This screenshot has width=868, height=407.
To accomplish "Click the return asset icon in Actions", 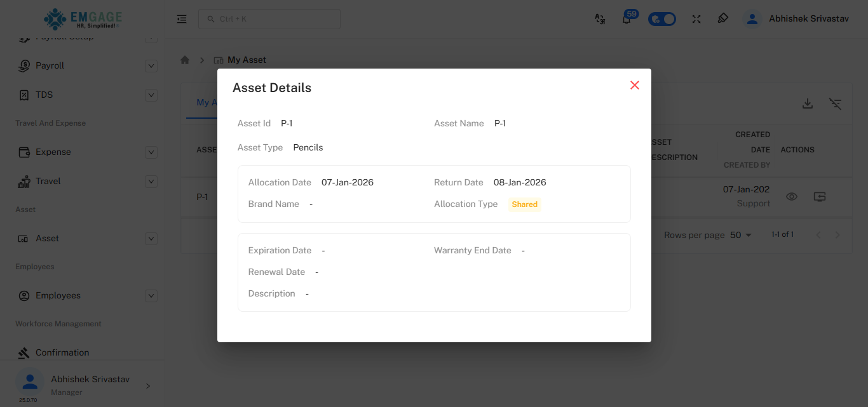I will [x=819, y=196].
